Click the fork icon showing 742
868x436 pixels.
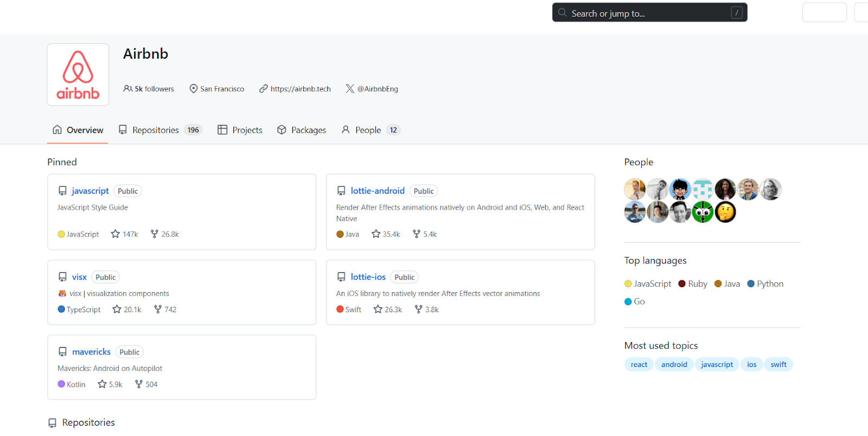click(158, 309)
